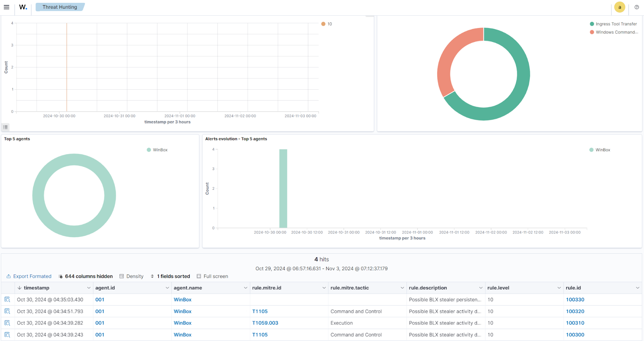Image resolution: width=644 pixels, height=341 pixels.
Task: Open rule.mitre.tactic column dropdown chevron
Action: (x=402, y=288)
